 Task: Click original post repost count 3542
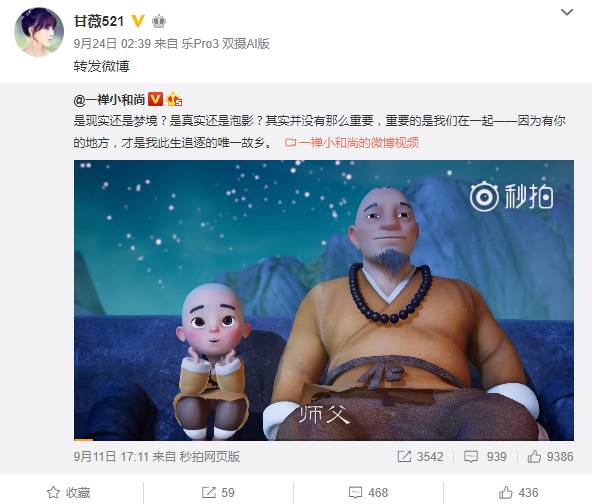tap(420, 457)
